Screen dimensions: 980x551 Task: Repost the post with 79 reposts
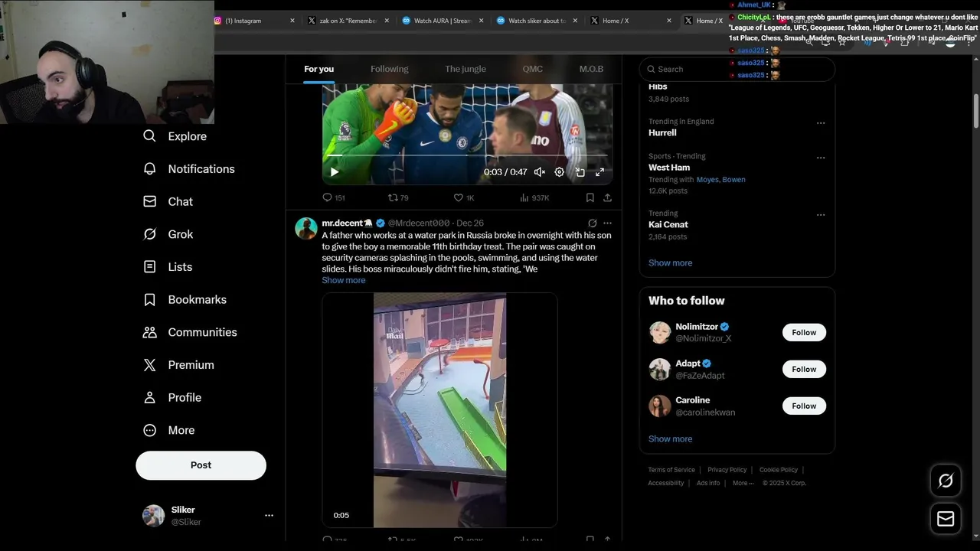pyautogui.click(x=398, y=197)
